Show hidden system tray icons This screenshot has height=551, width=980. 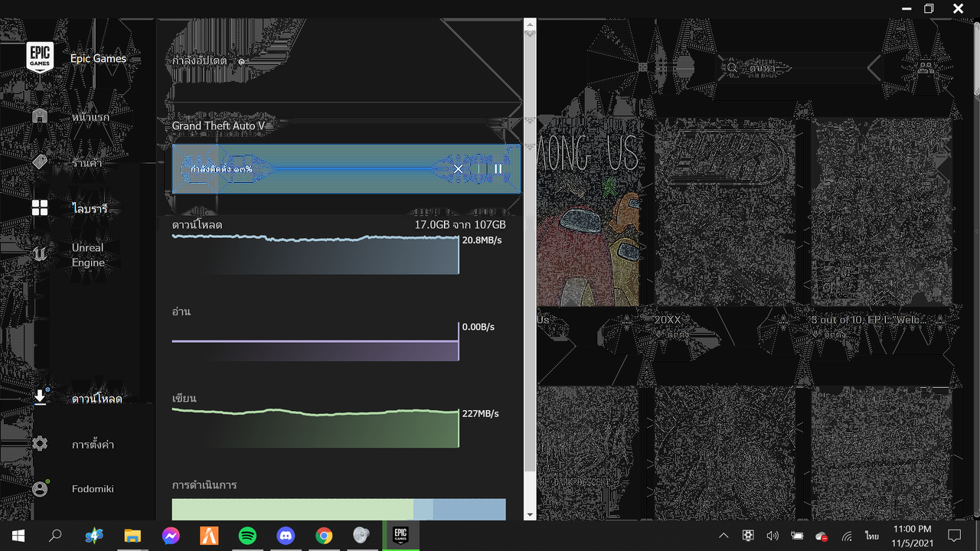(724, 536)
